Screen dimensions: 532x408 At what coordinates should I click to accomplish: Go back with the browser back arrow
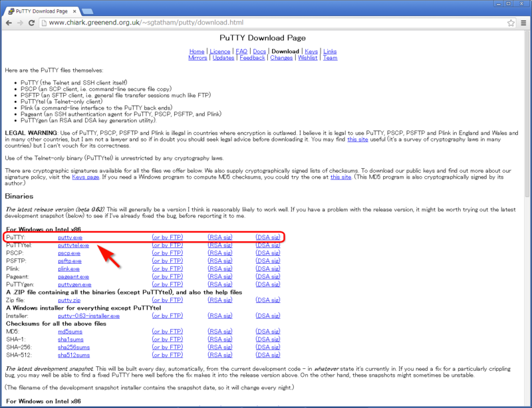(9, 23)
